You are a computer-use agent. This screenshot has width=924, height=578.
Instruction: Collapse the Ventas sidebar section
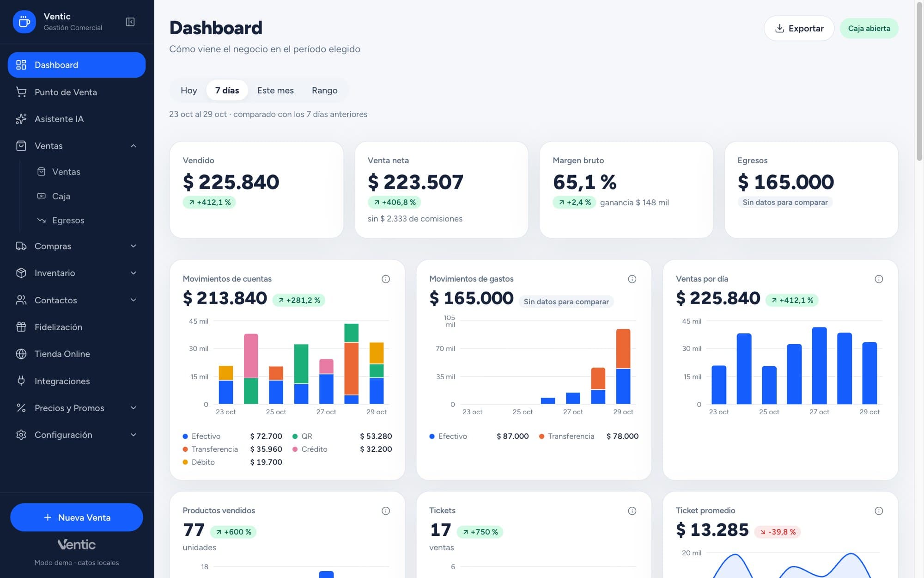click(x=77, y=146)
